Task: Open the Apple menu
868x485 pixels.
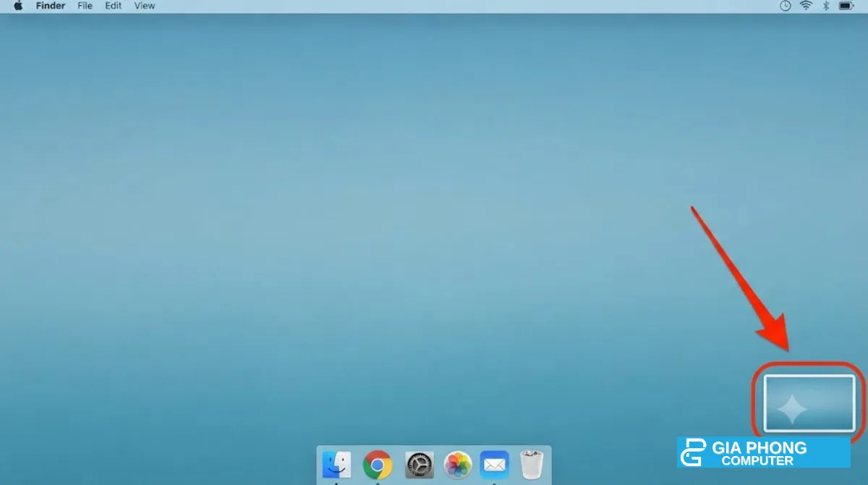Action: click(x=18, y=6)
